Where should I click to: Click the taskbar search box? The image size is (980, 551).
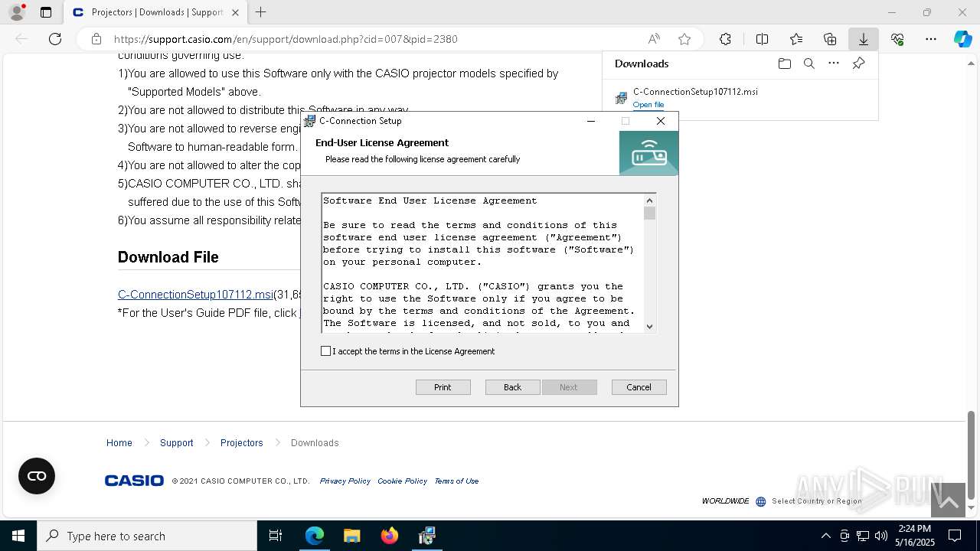click(147, 536)
